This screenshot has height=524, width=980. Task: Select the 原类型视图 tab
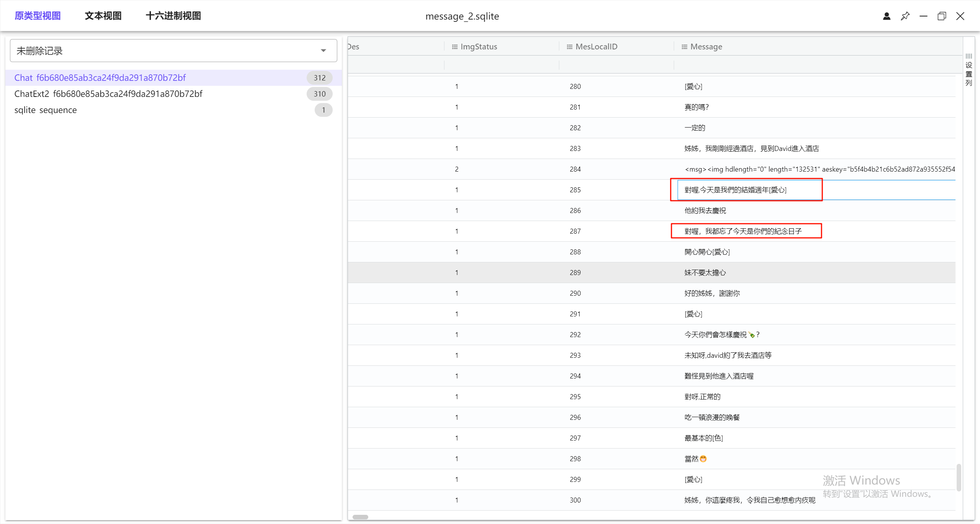[x=38, y=16]
